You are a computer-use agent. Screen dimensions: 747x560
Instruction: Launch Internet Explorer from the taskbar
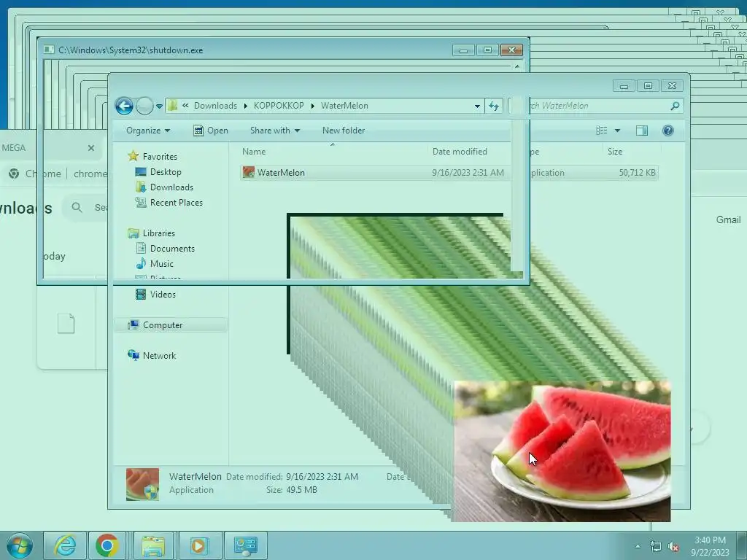65,545
